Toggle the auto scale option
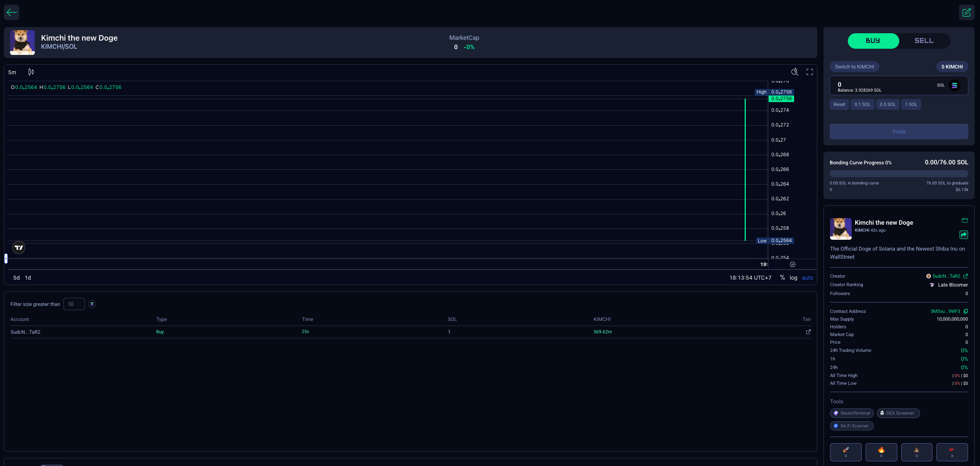Viewport: 980px width, 466px height. [x=807, y=278]
